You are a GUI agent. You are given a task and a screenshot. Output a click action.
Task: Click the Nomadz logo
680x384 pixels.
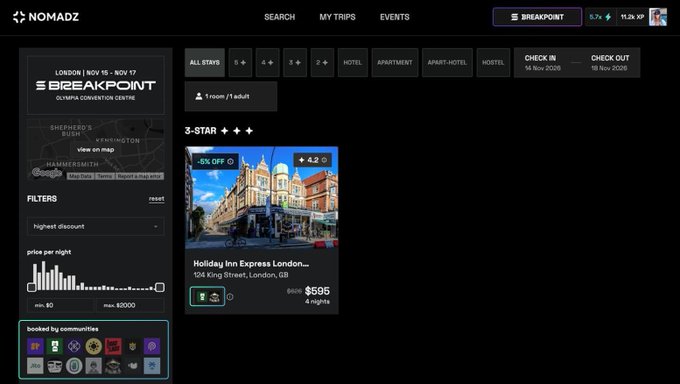[46, 17]
